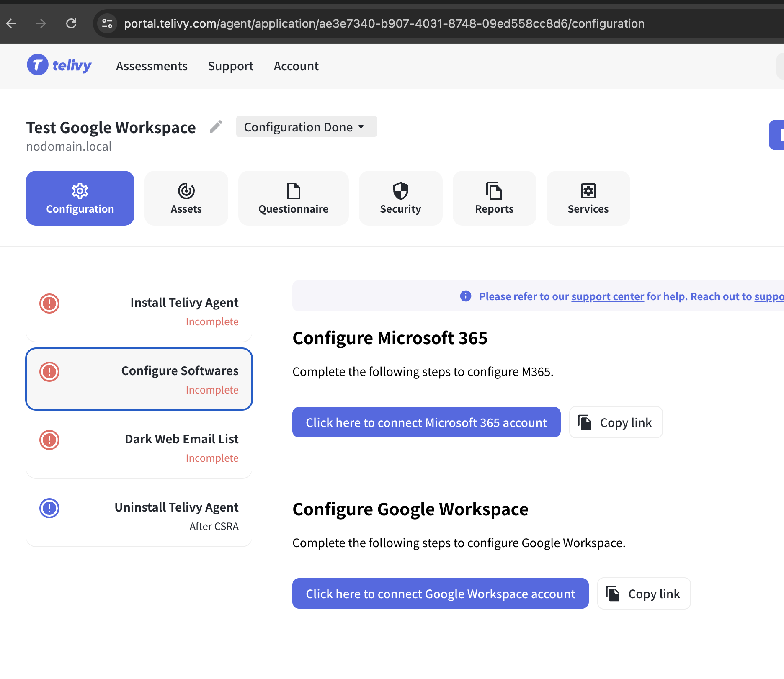Image resolution: width=784 pixels, height=679 pixels.
Task: Select the Configure Softwares step
Action: tap(139, 379)
